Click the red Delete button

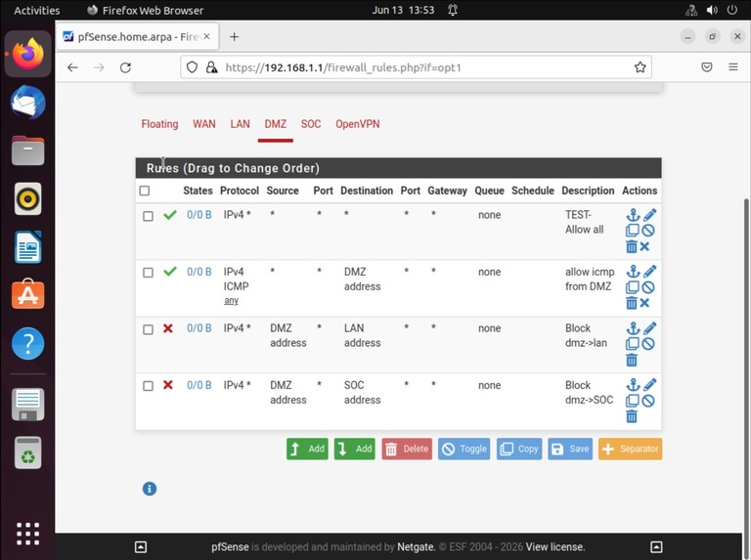[407, 449]
